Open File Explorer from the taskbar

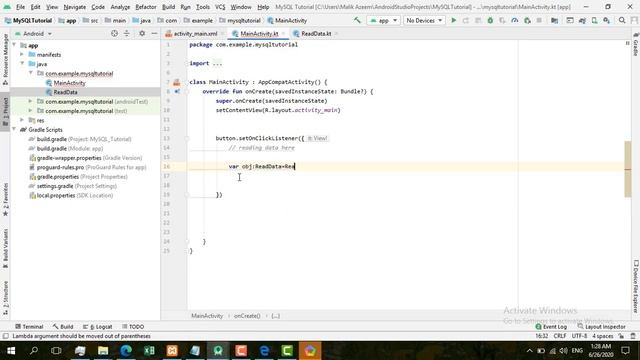point(103,351)
